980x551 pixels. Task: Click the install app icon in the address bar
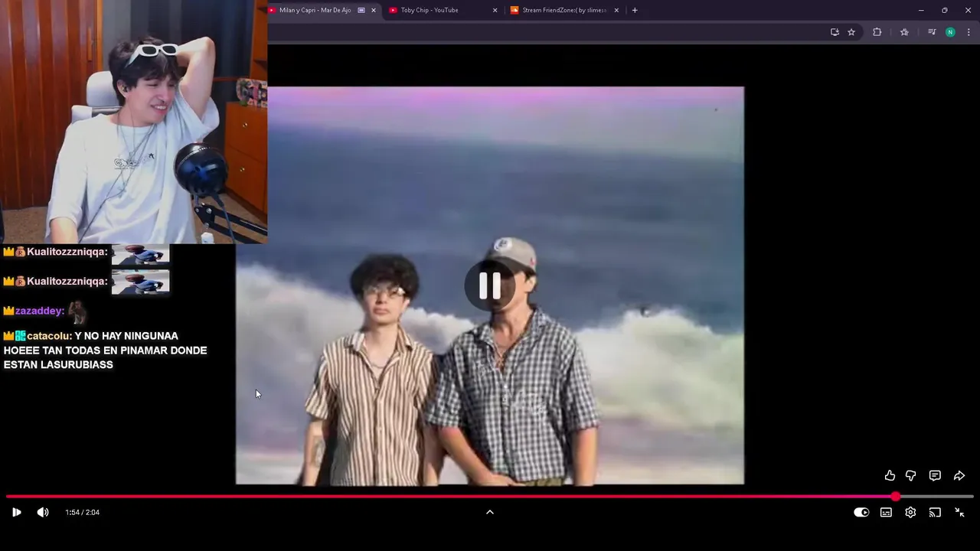click(x=835, y=32)
